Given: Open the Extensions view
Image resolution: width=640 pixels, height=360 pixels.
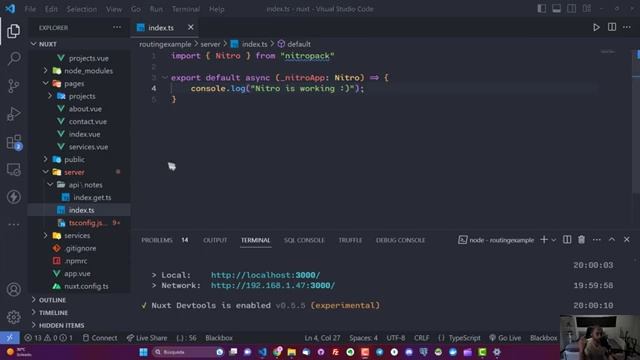Looking at the screenshot, I should (13, 142).
